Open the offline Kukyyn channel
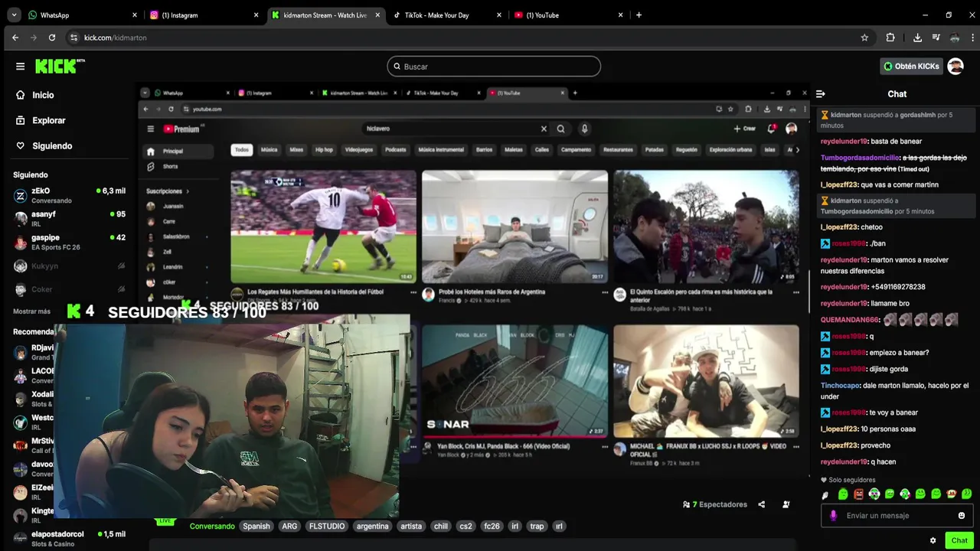The height and width of the screenshot is (551, 980). [x=69, y=266]
